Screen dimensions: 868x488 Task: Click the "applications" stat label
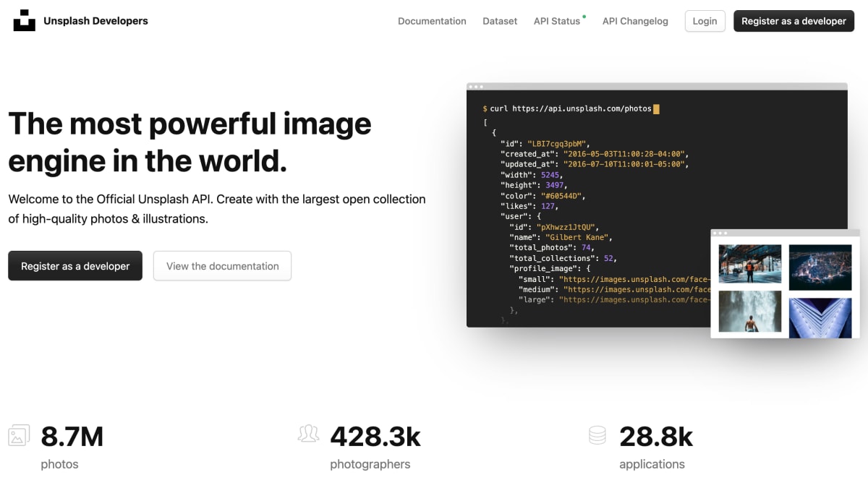coord(652,464)
